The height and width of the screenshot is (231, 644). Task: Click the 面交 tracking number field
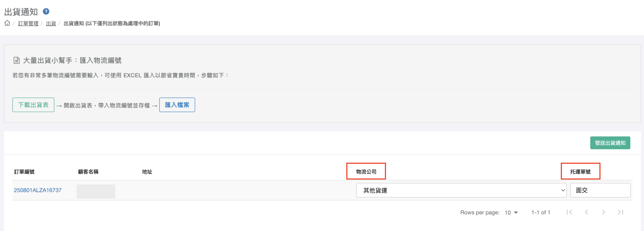(600, 190)
